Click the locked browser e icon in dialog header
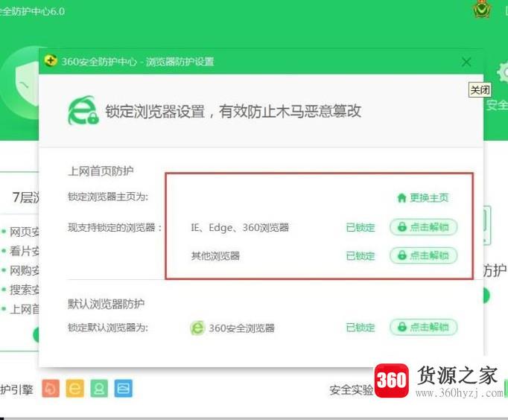Viewport: 508px width, 420px height. [83, 110]
